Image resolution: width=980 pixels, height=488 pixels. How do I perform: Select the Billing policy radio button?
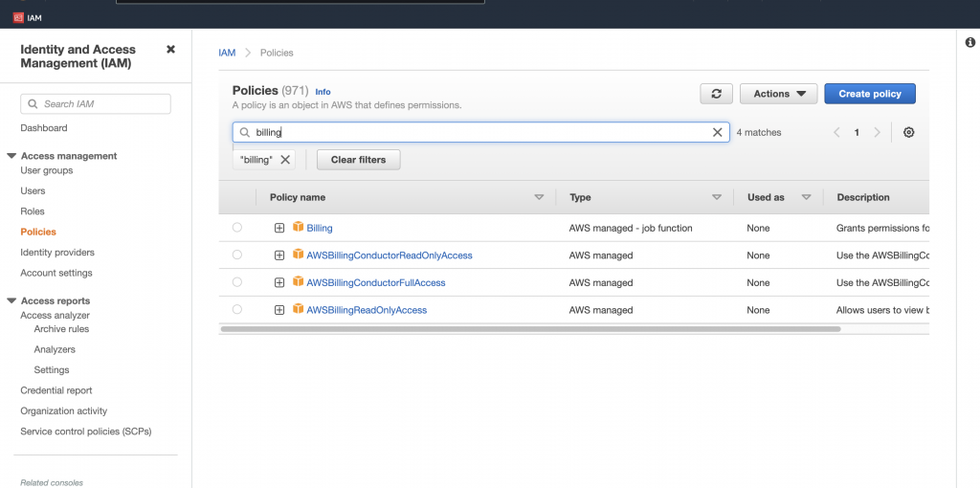tap(237, 228)
